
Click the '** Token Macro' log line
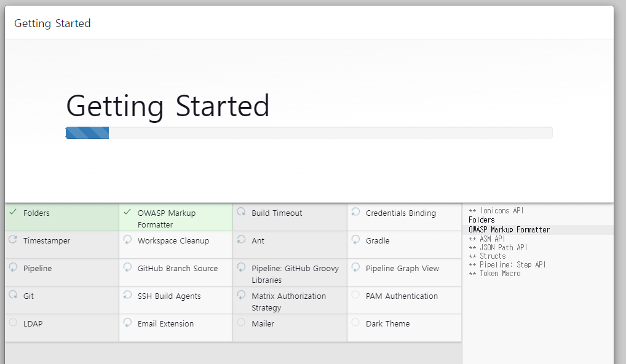coord(494,274)
